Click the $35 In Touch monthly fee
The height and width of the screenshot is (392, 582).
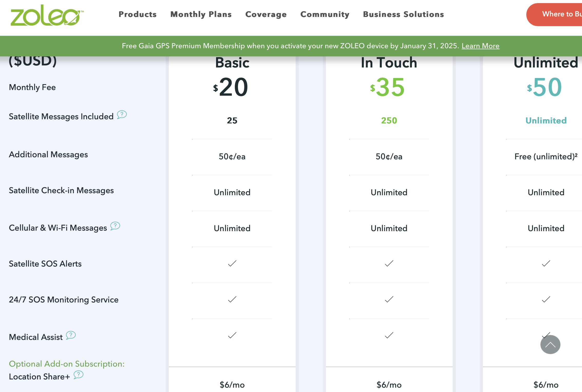click(387, 87)
